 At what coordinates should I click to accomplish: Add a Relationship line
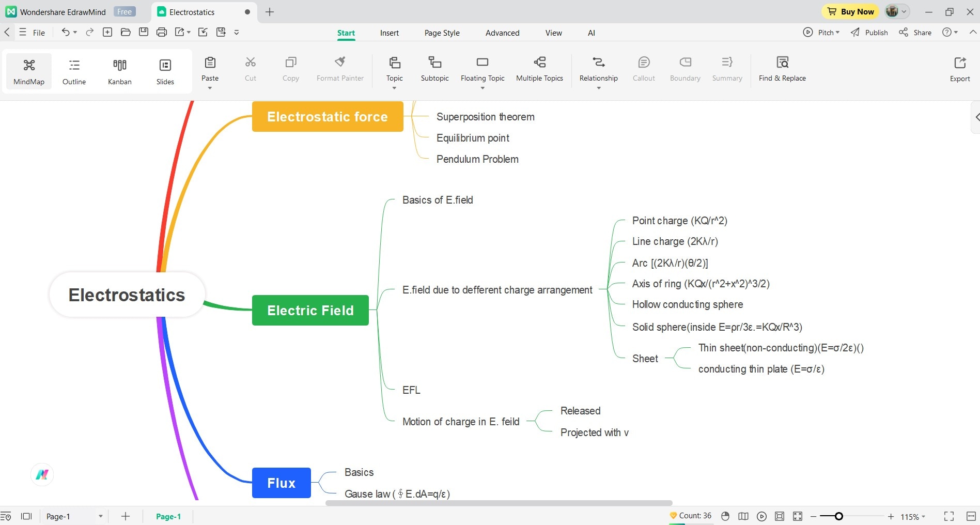(598, 69)
